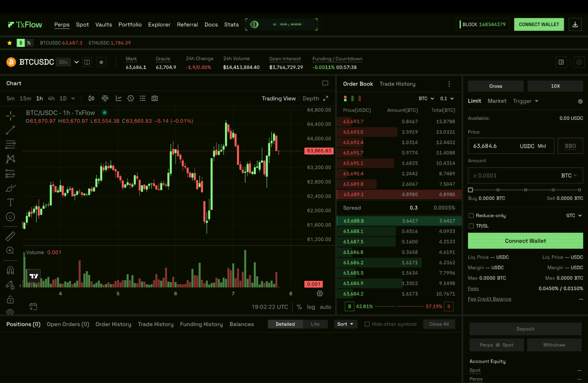Expand the chart to fullscreen arrows

(x=326, y=98)
